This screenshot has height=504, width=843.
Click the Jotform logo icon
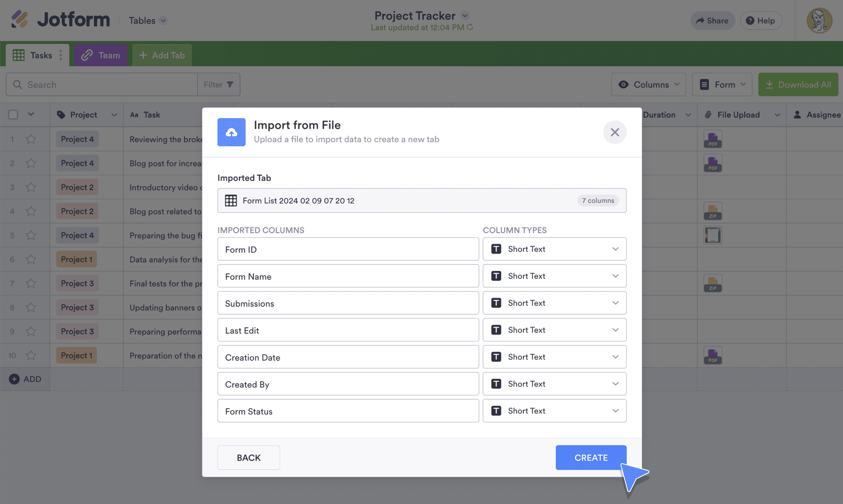point(20,19)
